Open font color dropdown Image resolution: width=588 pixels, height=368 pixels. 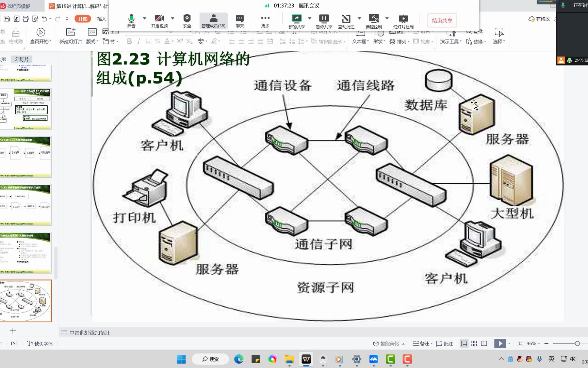[x=173, y=42]
